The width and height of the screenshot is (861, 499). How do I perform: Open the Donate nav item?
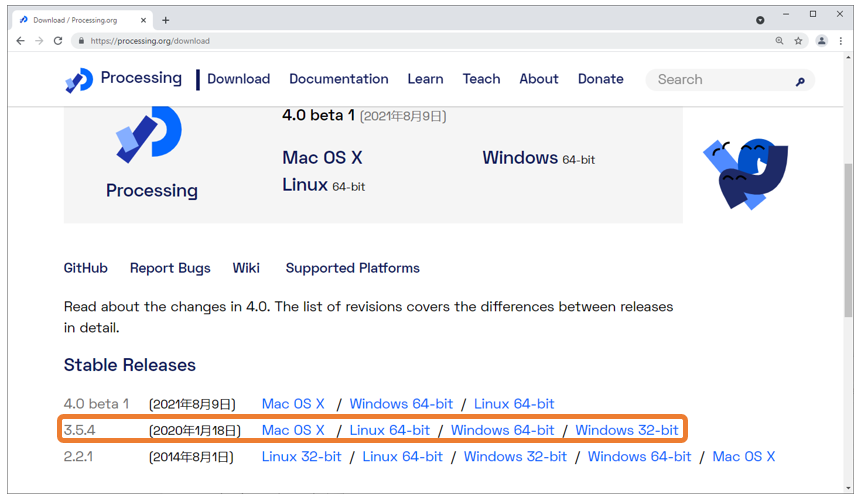pyautogui.click(x=600, y=79)
